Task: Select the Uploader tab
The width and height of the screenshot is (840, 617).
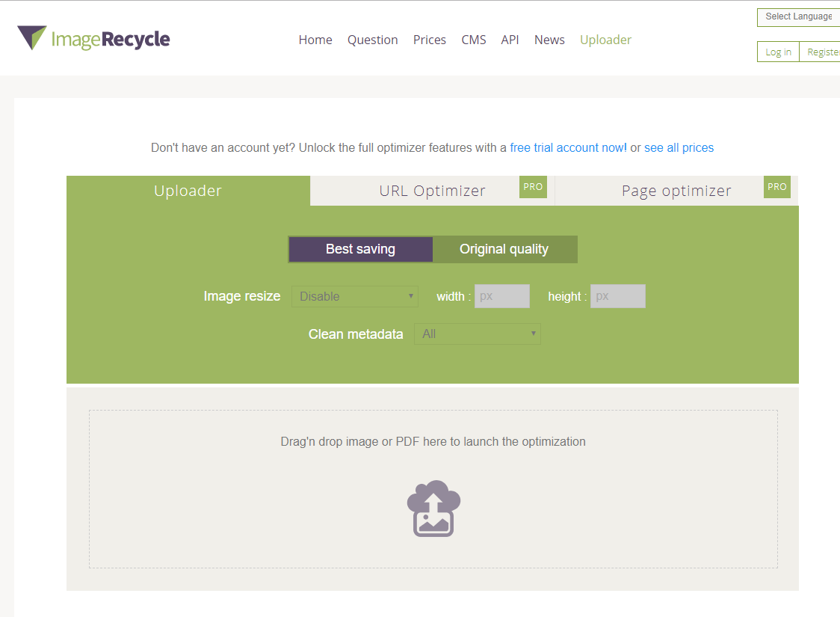Action: [x=188, y=191]
